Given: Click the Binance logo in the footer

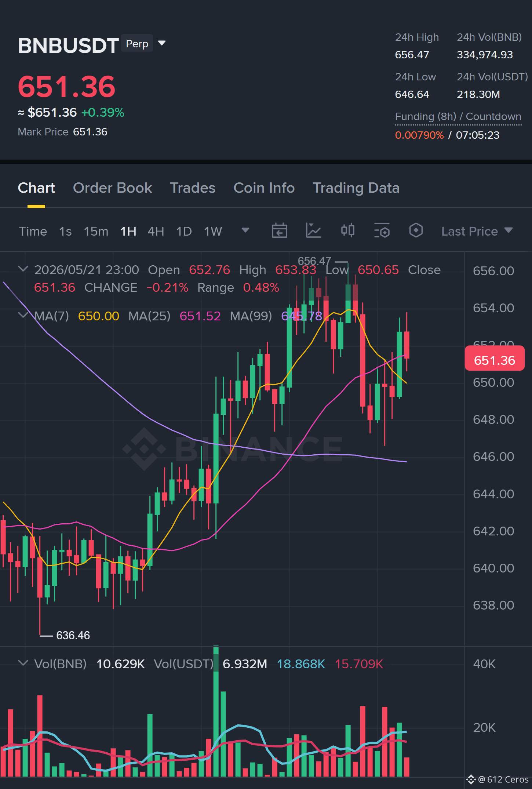Looking at the screenshot, I should 471,779.
